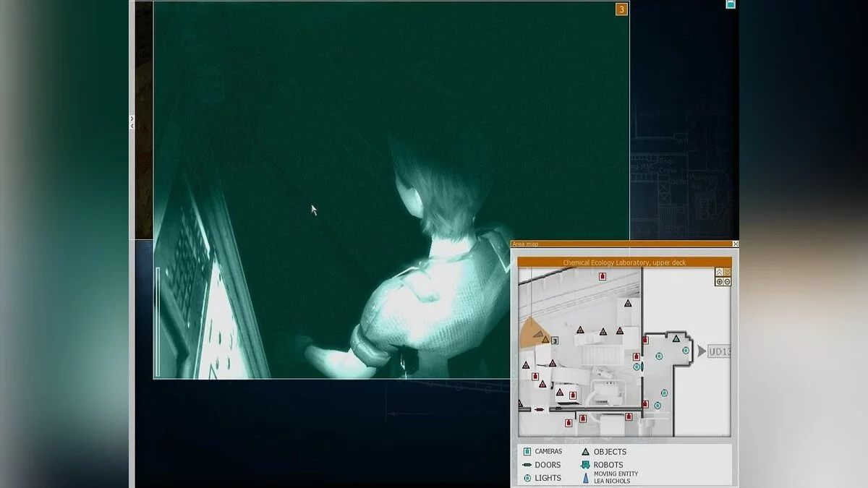Toggle the light icon beside the east door
Viewport: 868px width, 488px height.
click(637, 367)
